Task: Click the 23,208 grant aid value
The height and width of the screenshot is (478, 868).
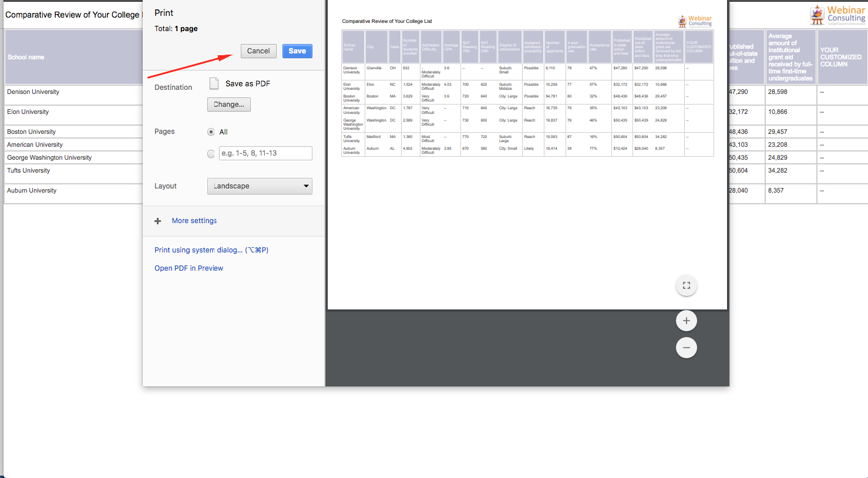Action: [778, 145]
